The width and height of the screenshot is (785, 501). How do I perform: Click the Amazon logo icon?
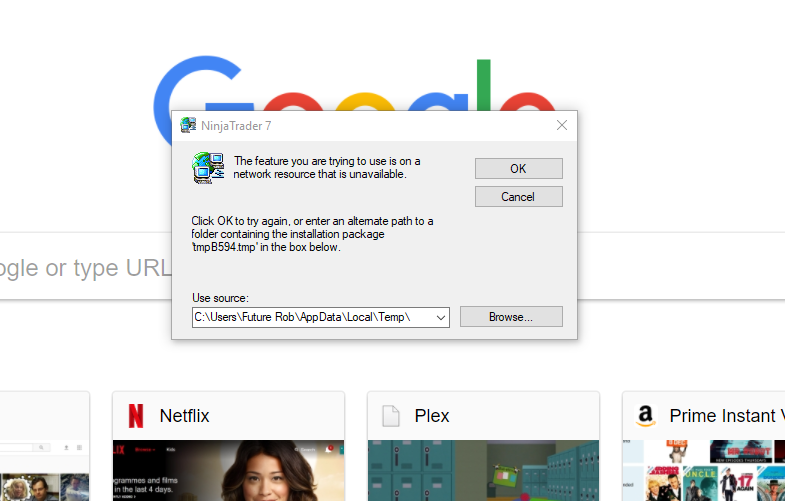coord(646,416)
